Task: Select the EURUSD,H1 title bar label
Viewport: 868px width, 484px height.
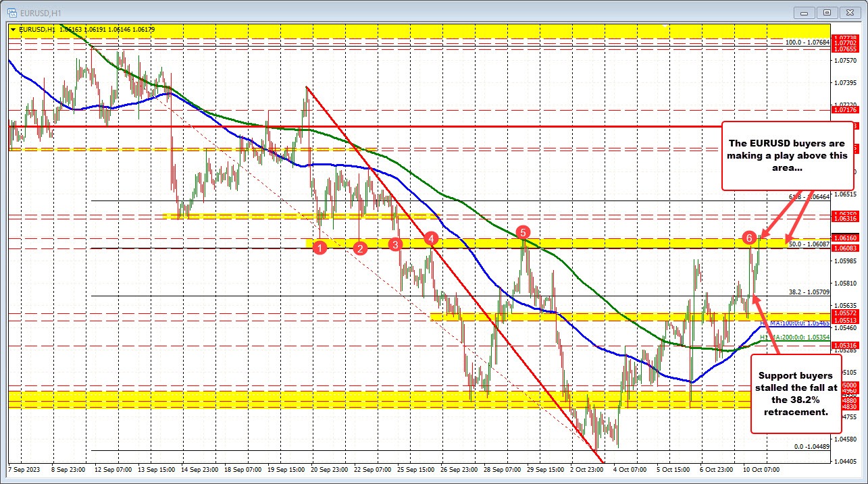Action: pos(42,11)
